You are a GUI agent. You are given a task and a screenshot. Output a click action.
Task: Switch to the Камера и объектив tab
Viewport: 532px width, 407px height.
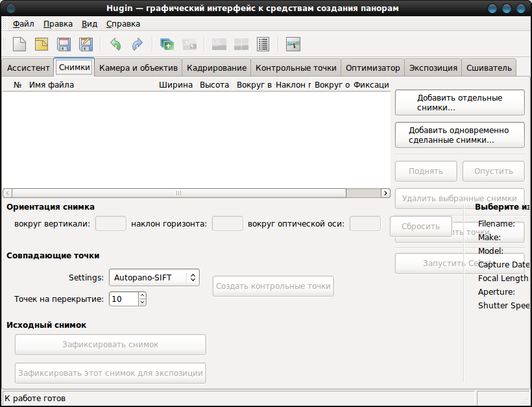click(138, 68)
